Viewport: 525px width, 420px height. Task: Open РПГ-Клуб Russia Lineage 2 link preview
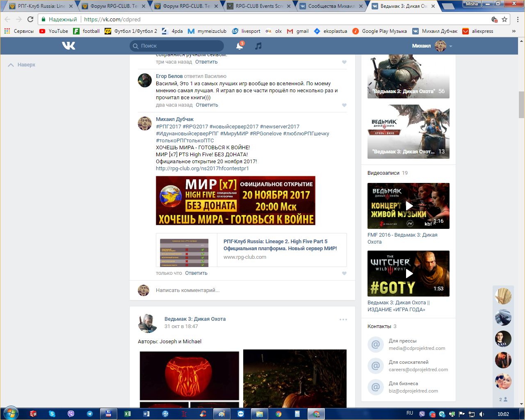tap(251, 250)
